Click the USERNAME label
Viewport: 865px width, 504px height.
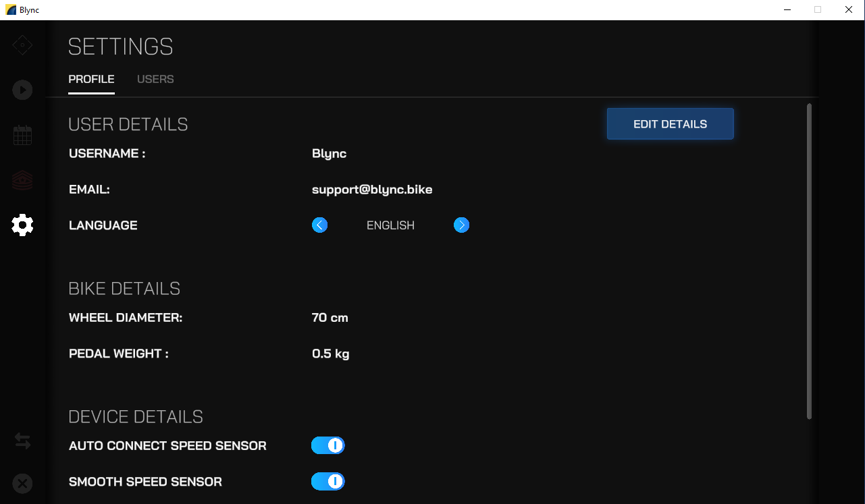click(107, 154)
